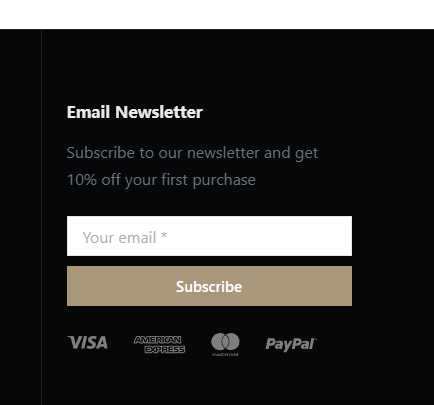Click the word Email in the heading
The image size is (434, 405).
(88, 112)
